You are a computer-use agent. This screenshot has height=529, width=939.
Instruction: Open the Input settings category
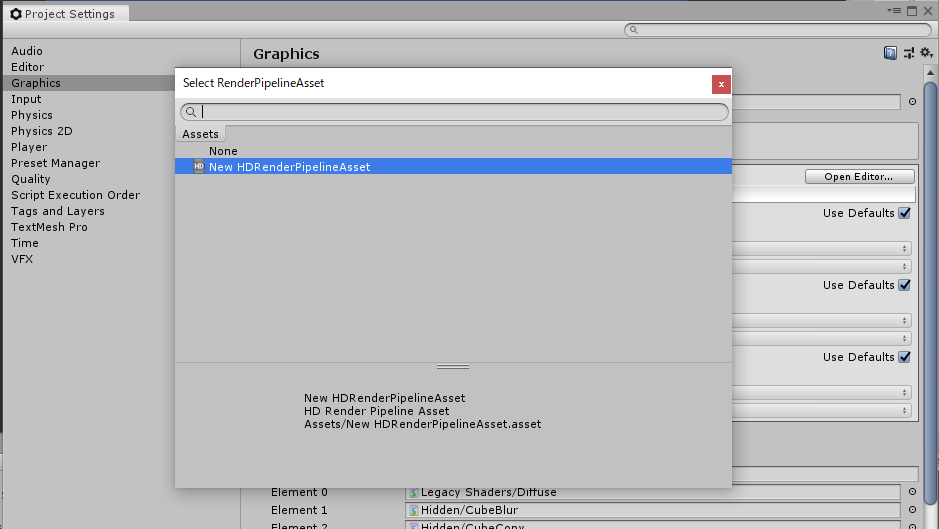click(26, 99)
